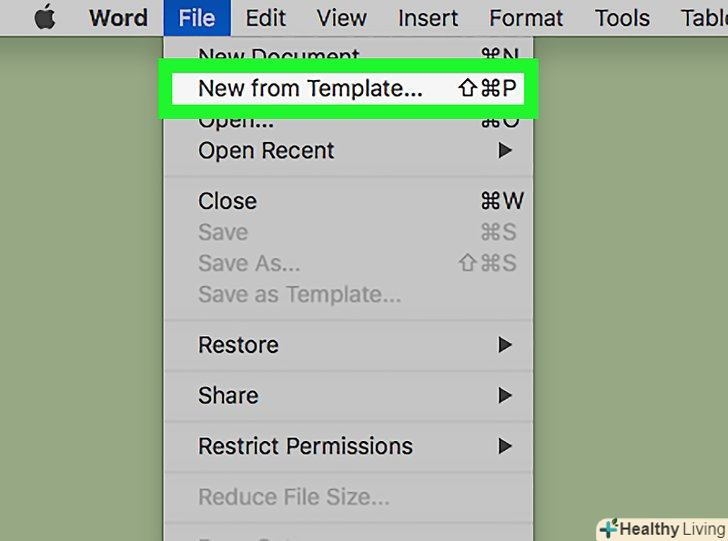This screenshot has width=728, height=541.
Task: Click the Healthy Living watermark logo
Action: pos(662,528)
